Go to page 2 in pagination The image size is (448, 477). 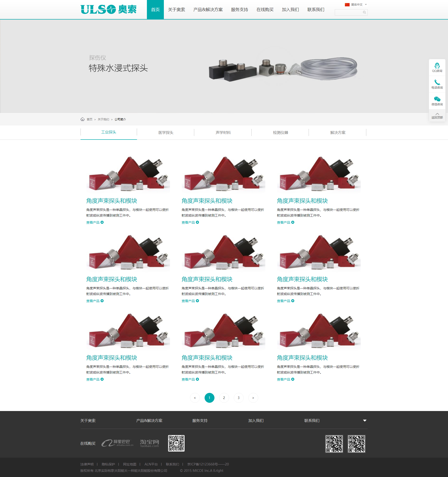[224, 398]
